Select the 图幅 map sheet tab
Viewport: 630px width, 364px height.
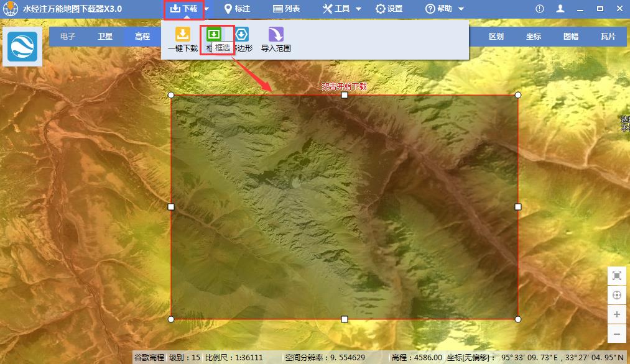571,37
